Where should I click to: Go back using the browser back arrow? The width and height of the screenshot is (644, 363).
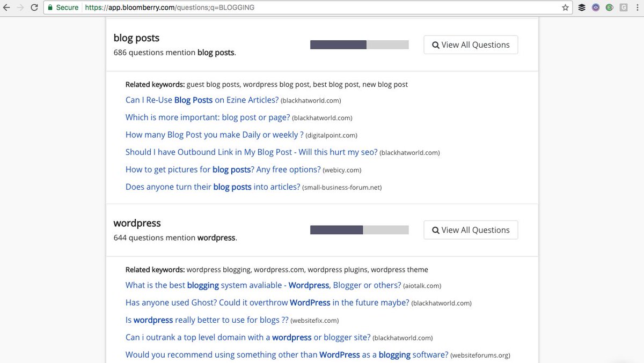(x=6, y=8)
